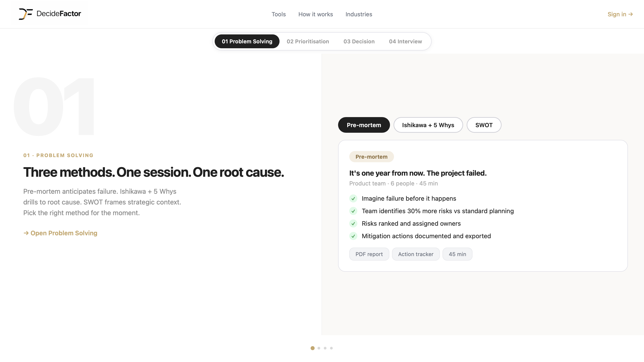Select the Pre-mortem method pill
This screenshot has height=362, width=644.
[x=364, y=125]
